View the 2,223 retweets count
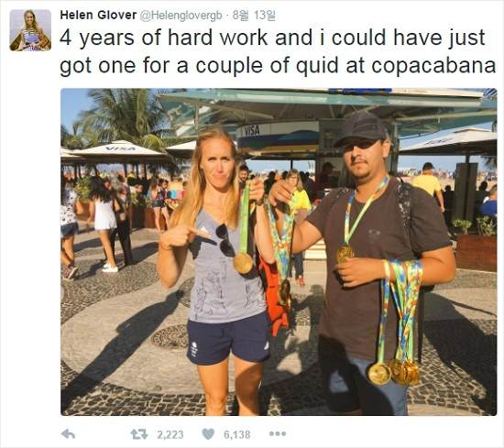The image size is (504, 448). click(x=170, y=435)
